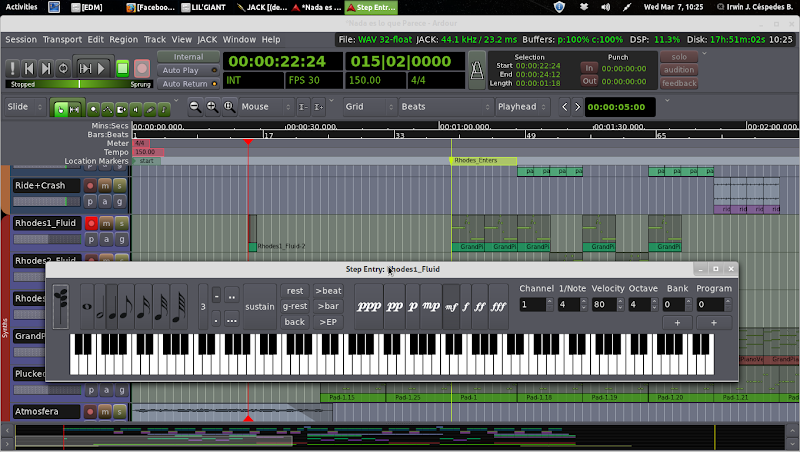Toggle the metronome click button
The width and height of the screenshot is (800, 452).
[x=476, y=68]
